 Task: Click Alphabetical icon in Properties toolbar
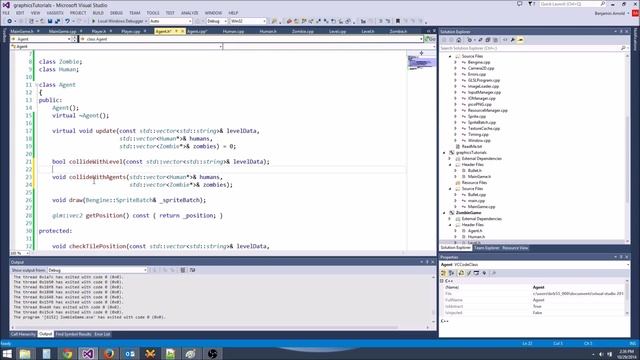pyautogui.click(x=451, y=273)
